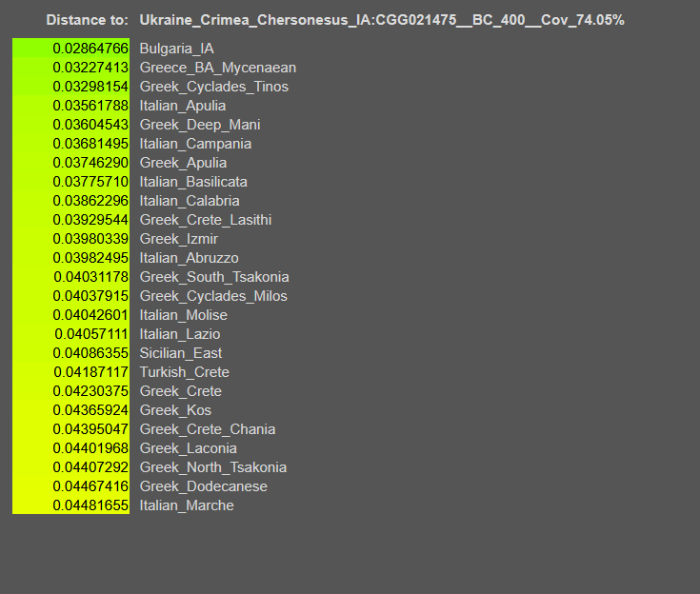Select Greek_Dodecanese label

pyautogui.click(x=204, y=486)
